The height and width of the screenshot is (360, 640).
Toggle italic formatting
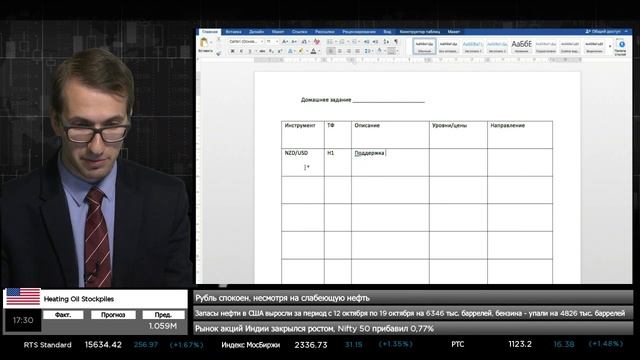241,51
